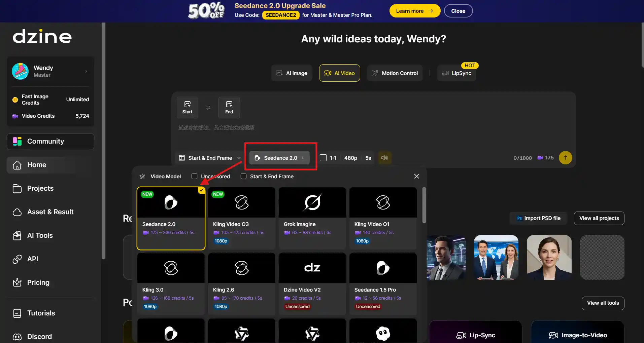Open Discord from the sidebar
Screen dimensions: 644x343
(x=39, y=336)
